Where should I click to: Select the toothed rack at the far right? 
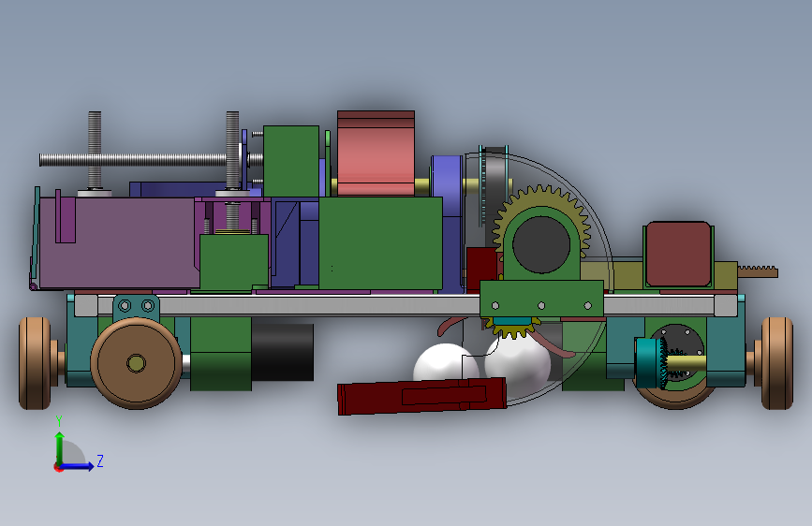(x=758, y=271)
